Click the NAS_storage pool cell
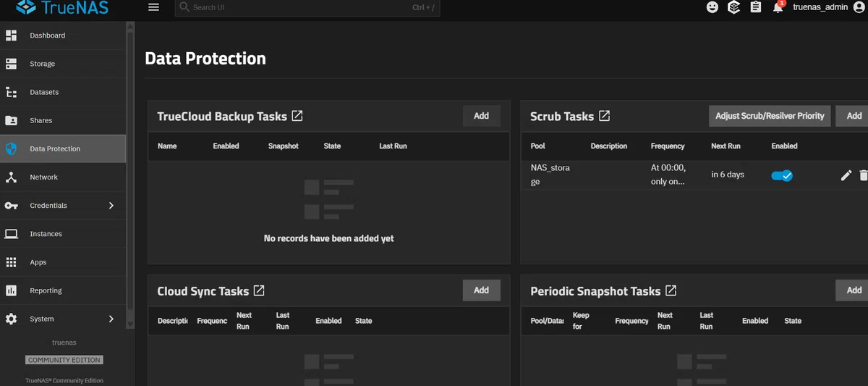The height and width of the screenshot is (386, 868). (x=550, y=175)
